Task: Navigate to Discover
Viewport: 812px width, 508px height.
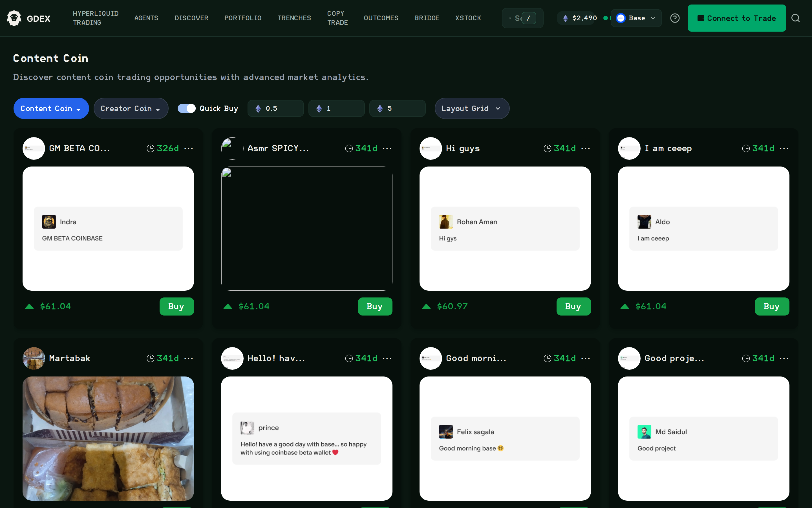Action: click(x=191, y=18)
